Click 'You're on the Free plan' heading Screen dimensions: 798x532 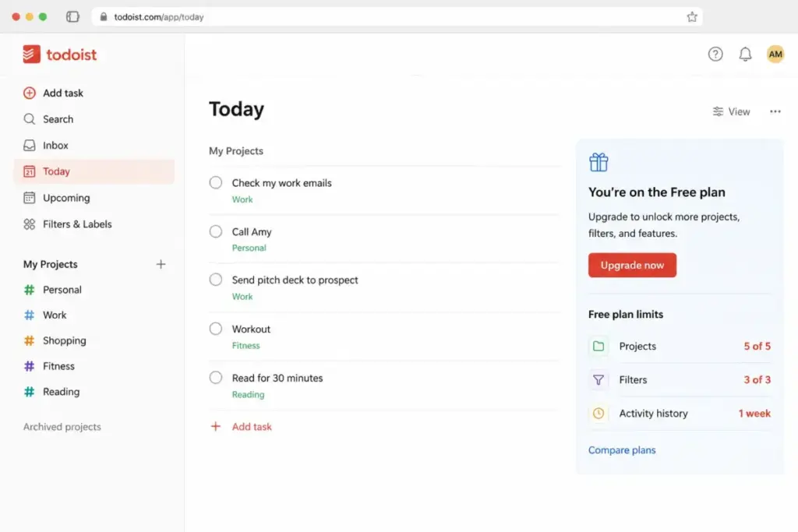pos(656,192)
